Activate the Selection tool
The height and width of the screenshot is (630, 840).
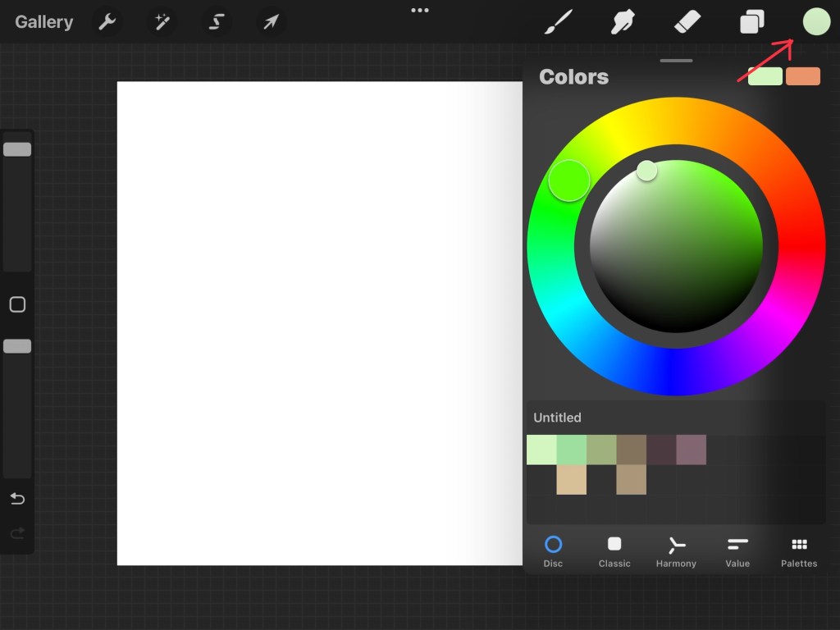(x=217, y=22)
